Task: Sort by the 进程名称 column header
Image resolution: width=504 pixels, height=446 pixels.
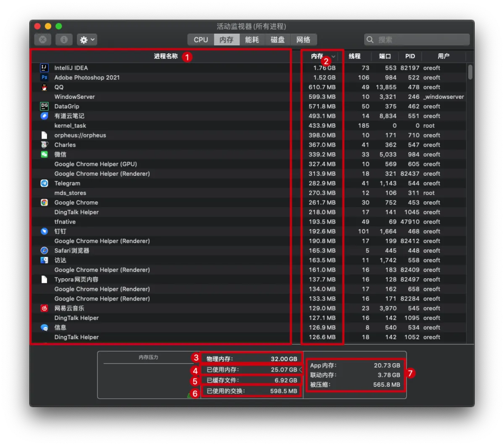Action: pyautogui.click(x=165, y=56)
